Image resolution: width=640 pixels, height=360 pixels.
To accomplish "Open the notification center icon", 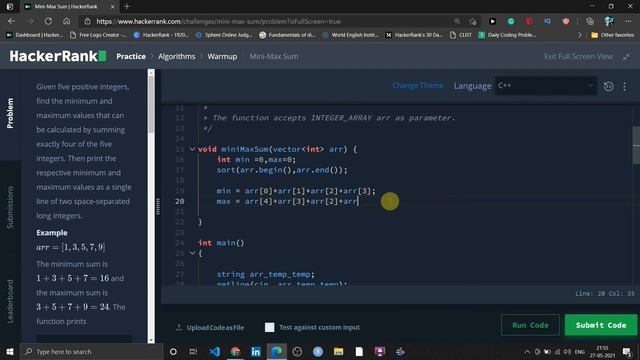I will (627, 351).
